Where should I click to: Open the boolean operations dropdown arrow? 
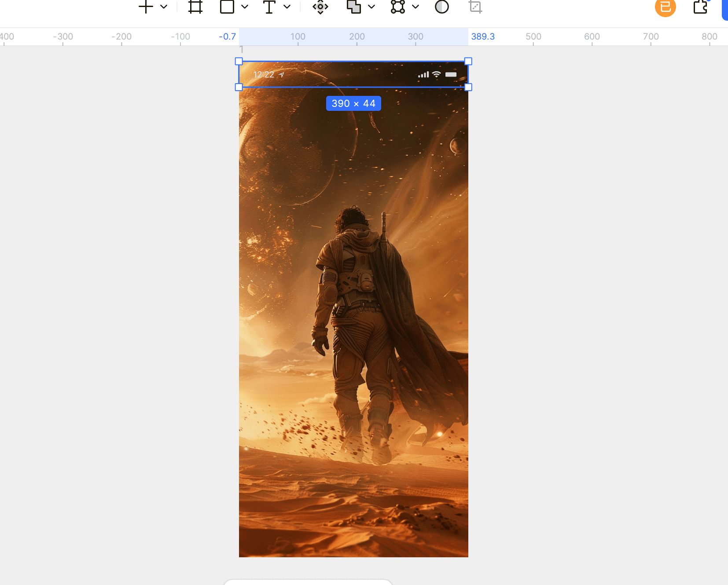pyautogui.click(x=371, y=7)
